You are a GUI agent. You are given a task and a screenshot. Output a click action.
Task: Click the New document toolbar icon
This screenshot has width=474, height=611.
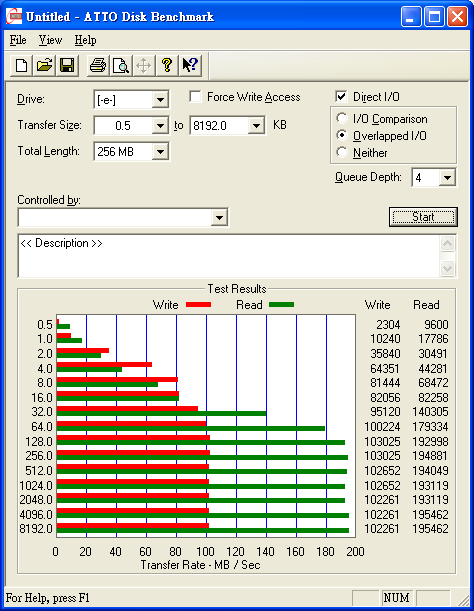coord(21,65)
